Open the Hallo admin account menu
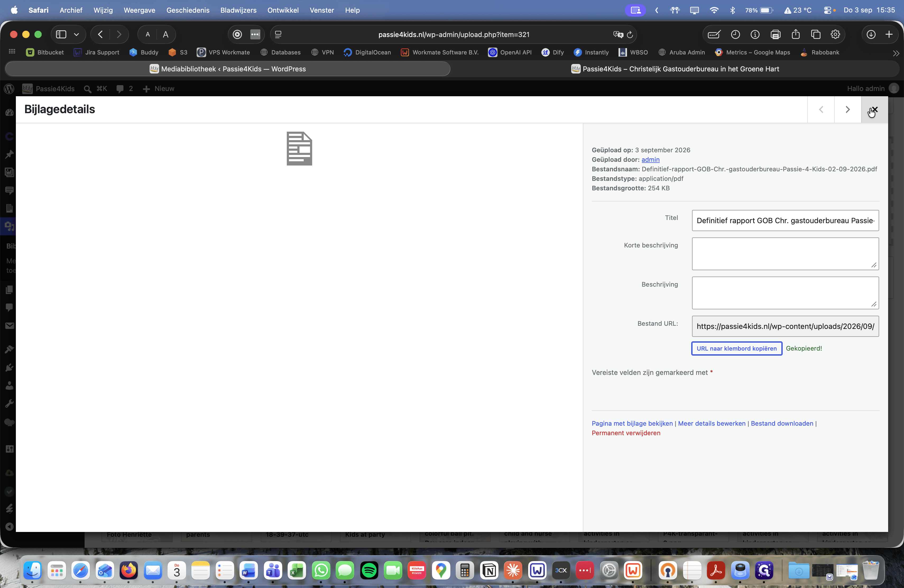Image resolution: width=904 pixels, height=588 pixels. 873,89
